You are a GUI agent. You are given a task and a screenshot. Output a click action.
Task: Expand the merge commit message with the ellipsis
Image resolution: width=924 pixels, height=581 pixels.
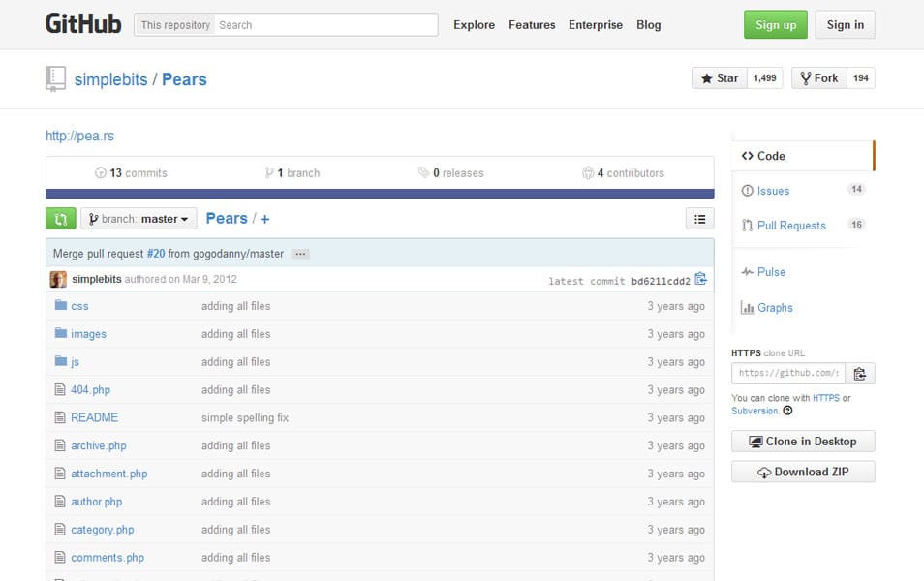click(x=300, y=253)
